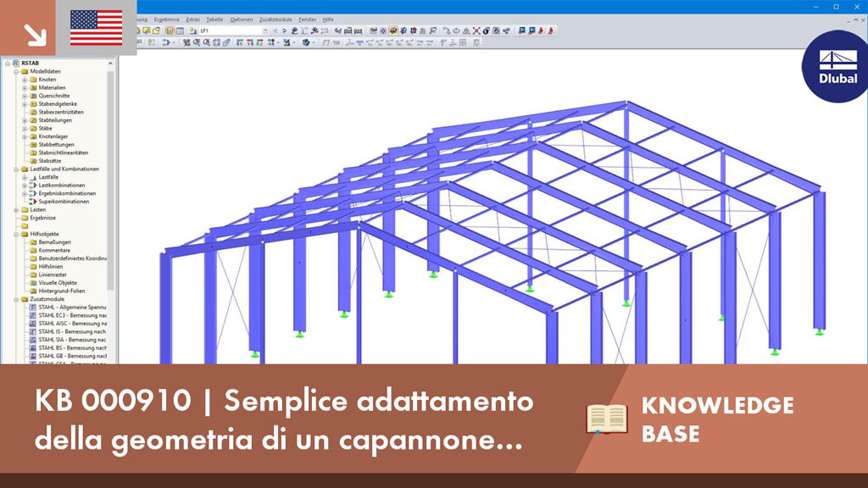Screen dimensions: 868x488
Task: Expand the Stäbe tree node
Action: tap(25, 129)
